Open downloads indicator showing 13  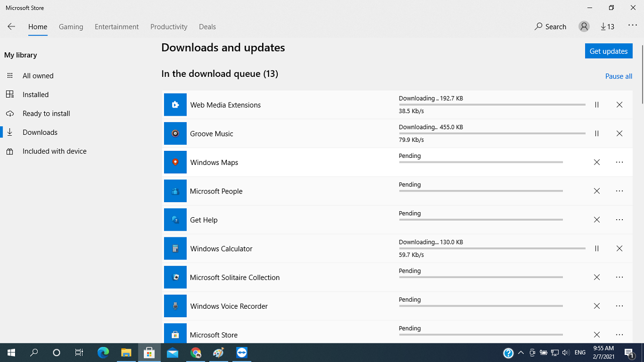[608, 27]
